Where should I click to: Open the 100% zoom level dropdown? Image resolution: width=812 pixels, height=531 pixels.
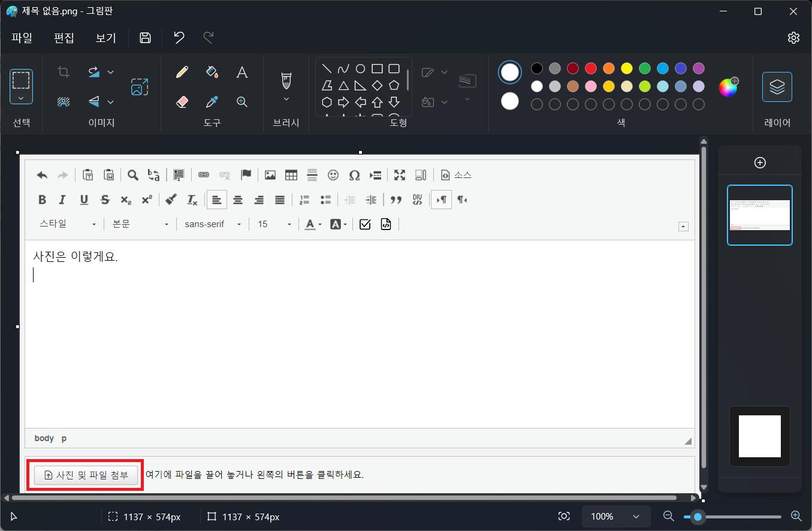616,517
